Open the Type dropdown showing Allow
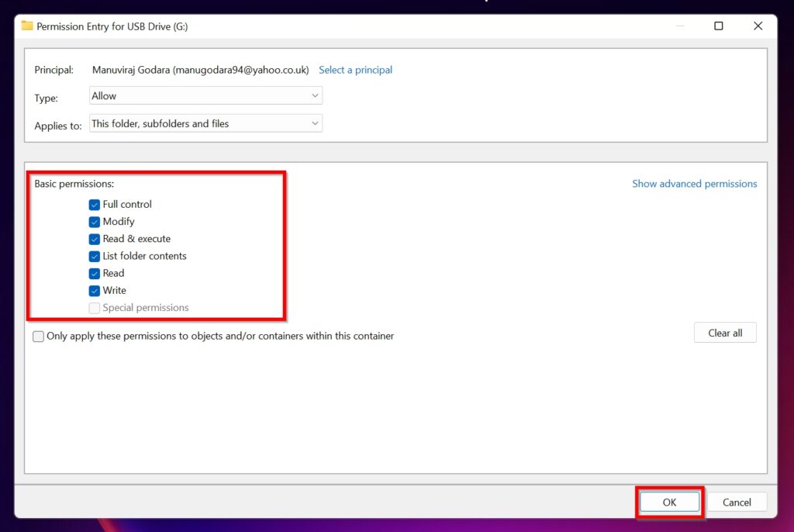The height and width of the screenshot is (532, 794). pyautogui.click(x=205, y=95)
